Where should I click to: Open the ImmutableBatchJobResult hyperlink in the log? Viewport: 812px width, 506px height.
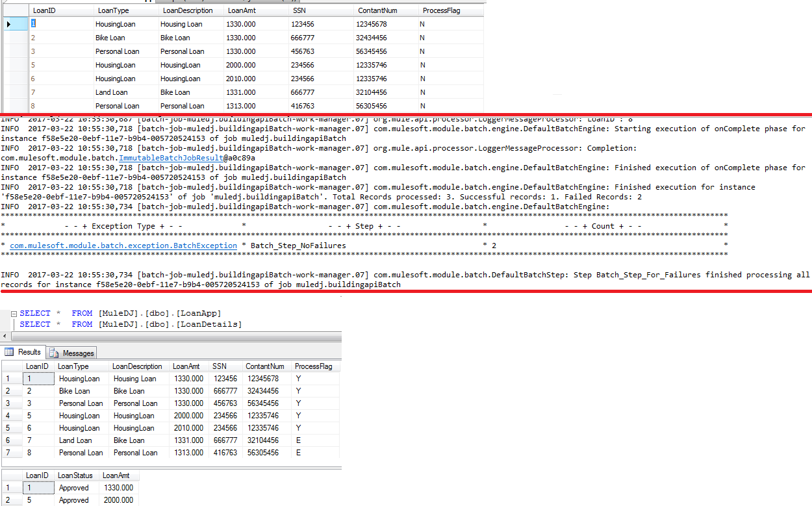171,157
